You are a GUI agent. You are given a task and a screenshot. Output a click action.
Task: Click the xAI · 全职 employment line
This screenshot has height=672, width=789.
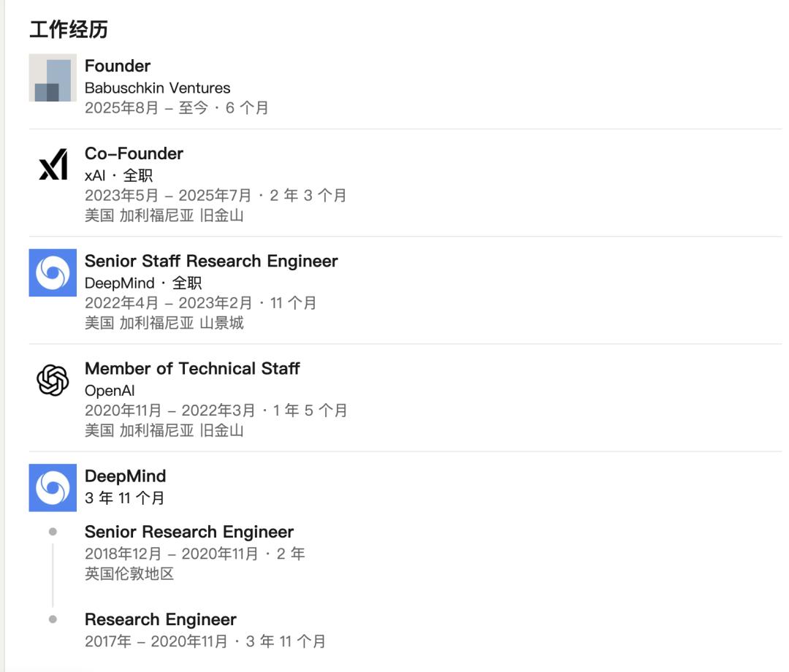point(118,175)
